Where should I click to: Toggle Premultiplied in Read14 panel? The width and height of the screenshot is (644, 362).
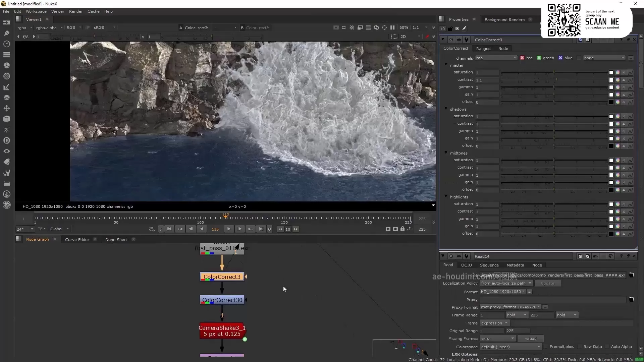click(x=546, y=347)
